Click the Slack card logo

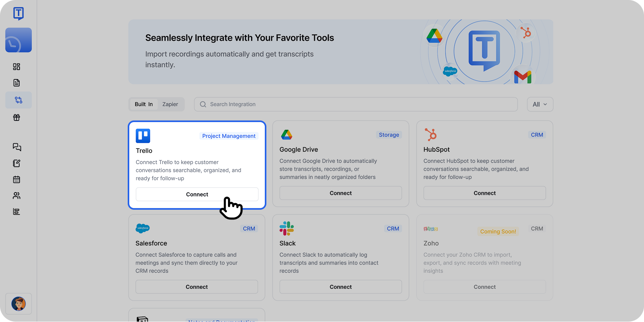[x=287, y=228]
